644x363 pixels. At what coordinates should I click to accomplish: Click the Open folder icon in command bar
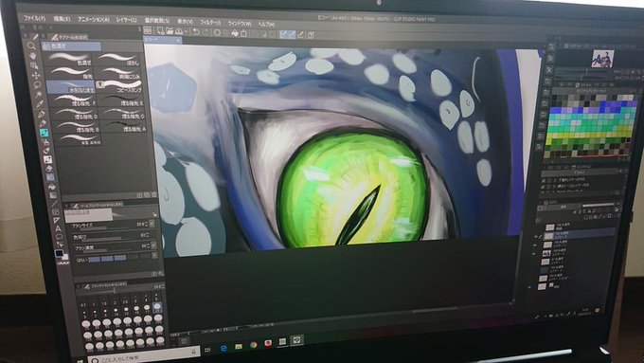170,31
